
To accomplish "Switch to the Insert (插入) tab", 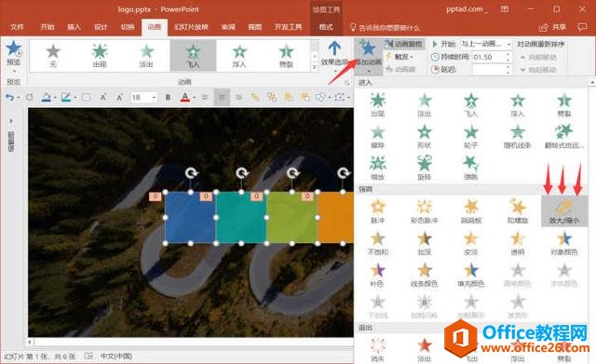I will click(74, 27).
